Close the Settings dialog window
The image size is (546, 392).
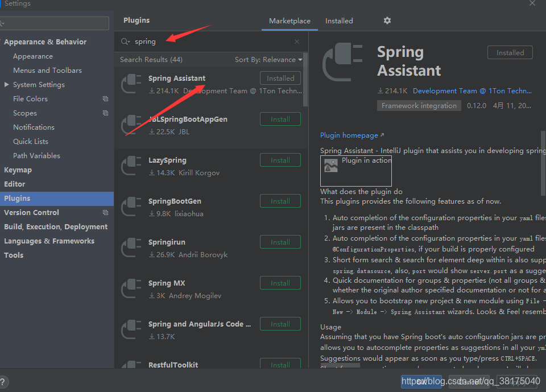click(532, 3)
